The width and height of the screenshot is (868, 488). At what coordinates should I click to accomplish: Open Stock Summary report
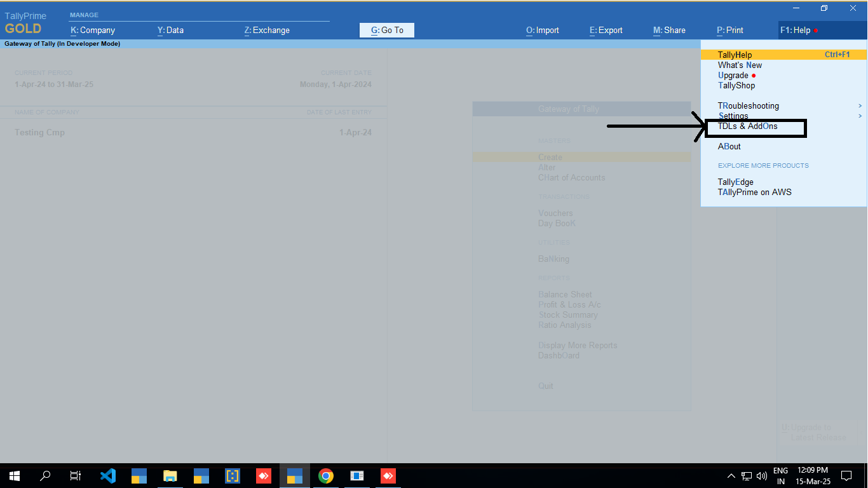point(568,315)
